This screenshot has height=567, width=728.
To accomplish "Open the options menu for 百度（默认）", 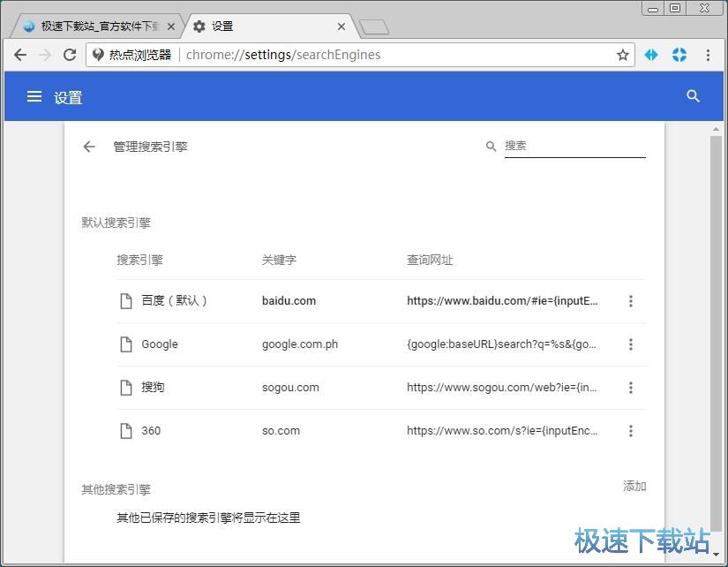I will pos(631,300).
